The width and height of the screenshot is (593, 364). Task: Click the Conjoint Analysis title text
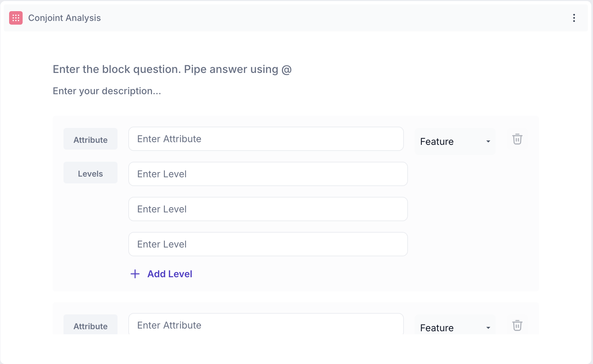[65, 18]
